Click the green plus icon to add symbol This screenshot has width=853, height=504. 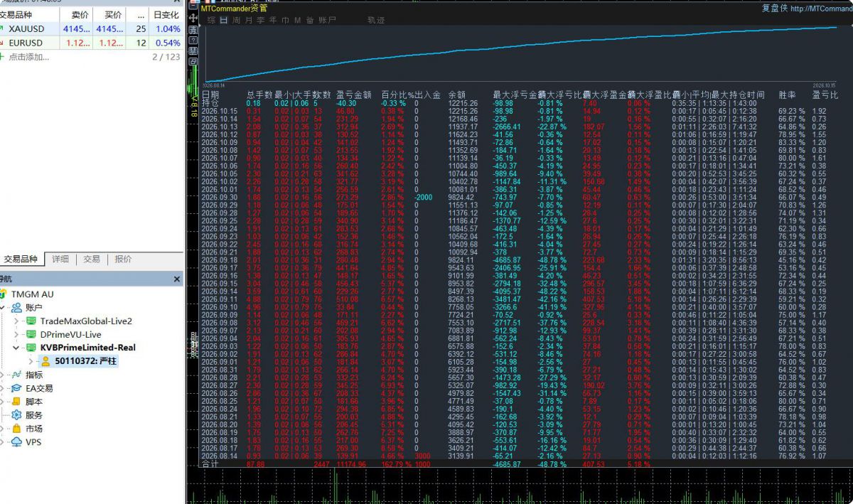[3, 57]
